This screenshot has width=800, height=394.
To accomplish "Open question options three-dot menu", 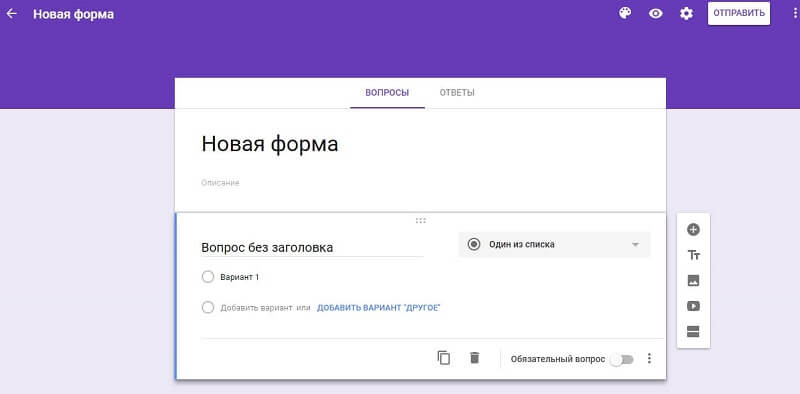I will pyautogui.click(x=649, y=359).
